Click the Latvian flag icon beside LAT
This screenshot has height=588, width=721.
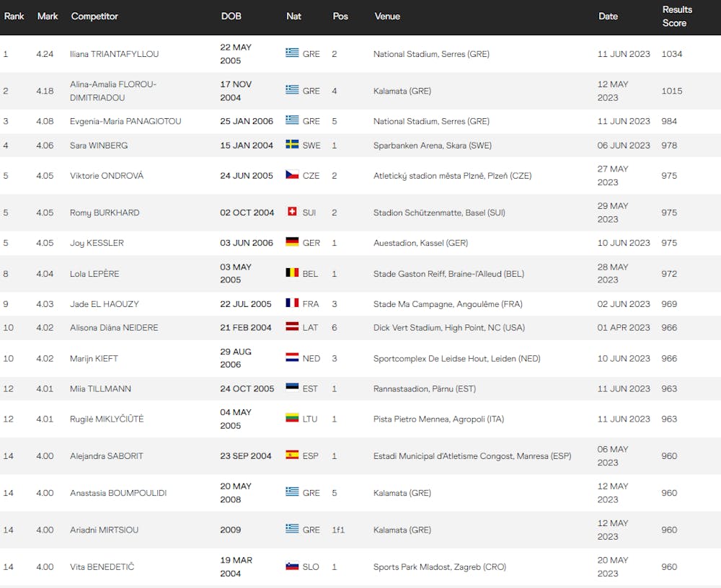click(x=292, y=327)
